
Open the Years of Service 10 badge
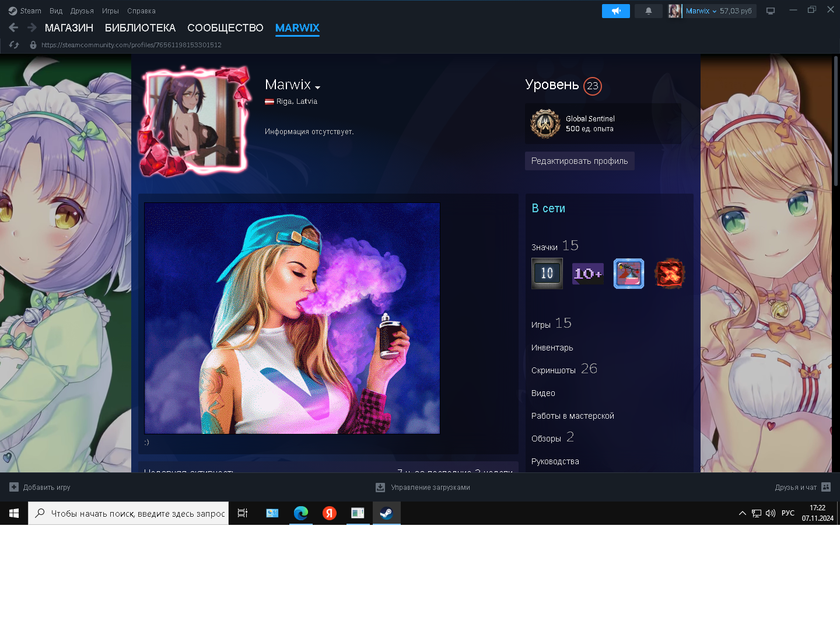tap(547, 274)
